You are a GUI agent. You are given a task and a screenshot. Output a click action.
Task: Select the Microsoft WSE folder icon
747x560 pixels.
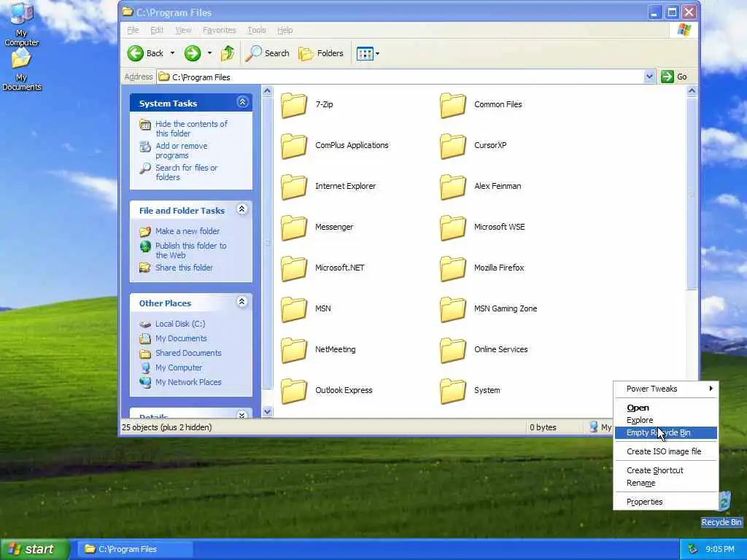[x=453, y=227]
